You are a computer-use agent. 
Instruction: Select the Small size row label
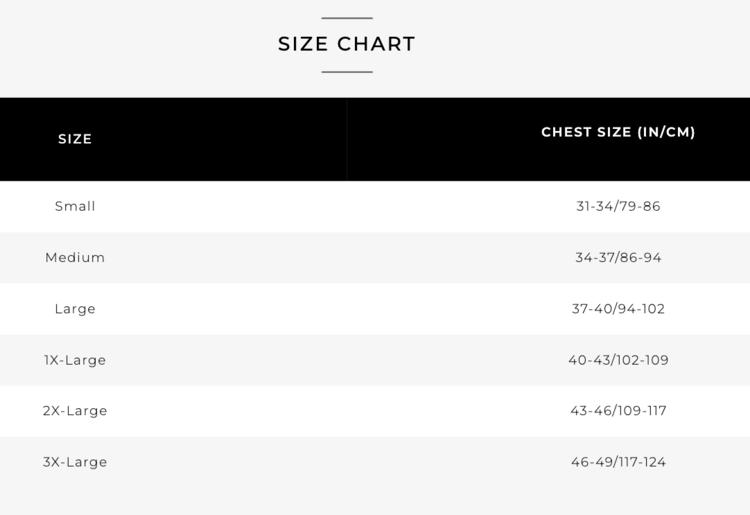[75, 206]
